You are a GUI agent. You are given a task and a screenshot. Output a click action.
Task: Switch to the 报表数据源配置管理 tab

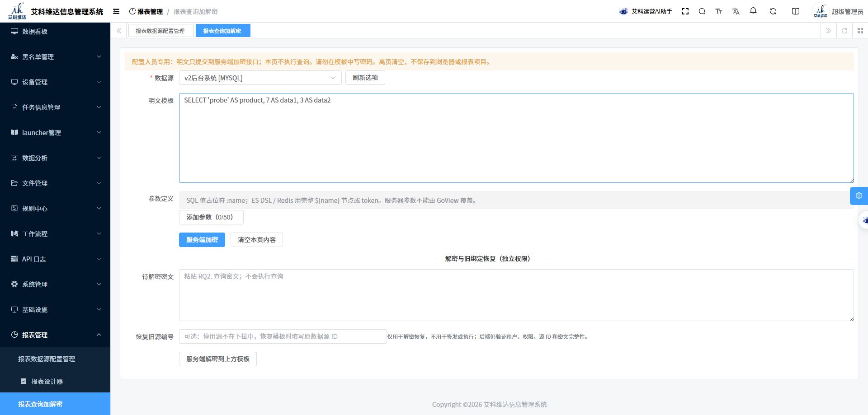pos(160,31)
